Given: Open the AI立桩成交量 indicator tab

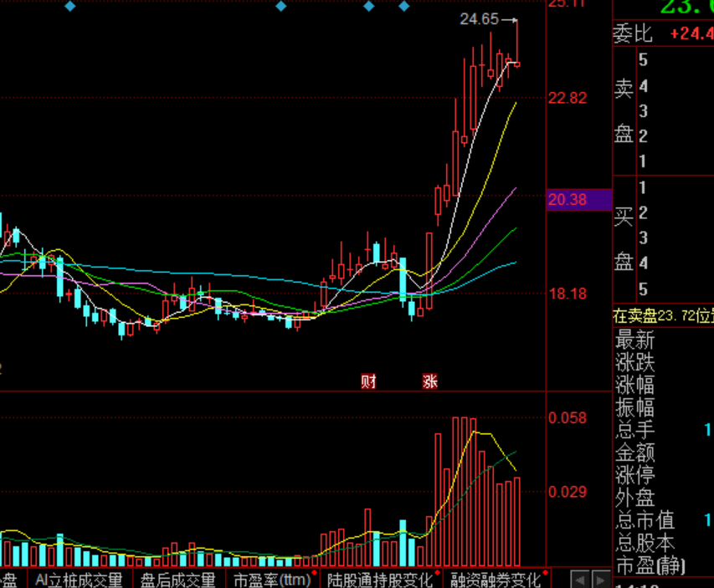Looking at the screenshot, I should [80, 580].
